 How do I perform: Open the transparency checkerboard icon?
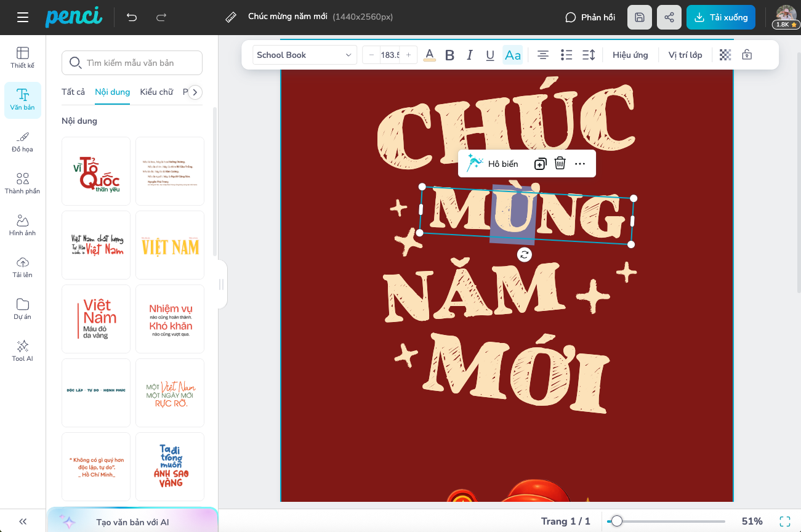click(x=725, y=55)
